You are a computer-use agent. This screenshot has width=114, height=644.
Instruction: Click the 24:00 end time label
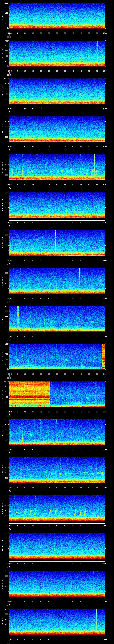105,374
